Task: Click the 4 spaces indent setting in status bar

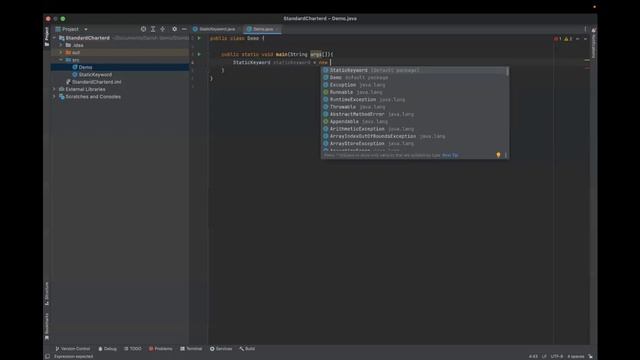Action: coord(576,356)
